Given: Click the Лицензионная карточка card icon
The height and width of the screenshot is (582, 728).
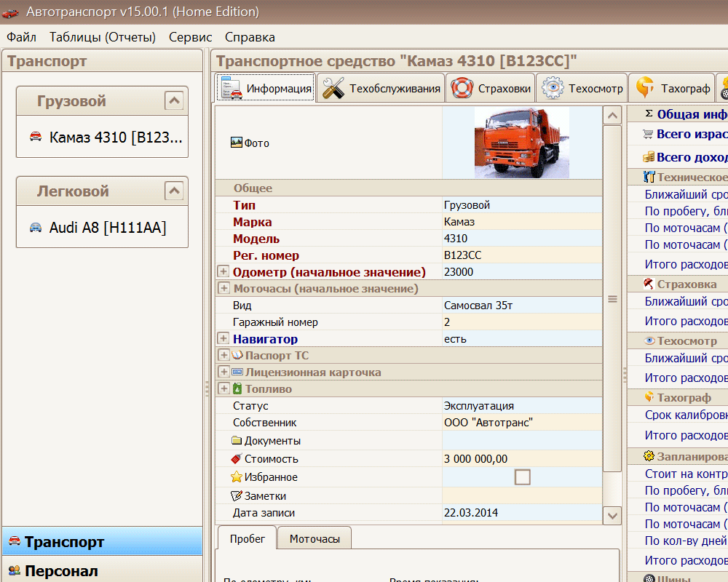Looking at the screenshot, I should point(237,372).
